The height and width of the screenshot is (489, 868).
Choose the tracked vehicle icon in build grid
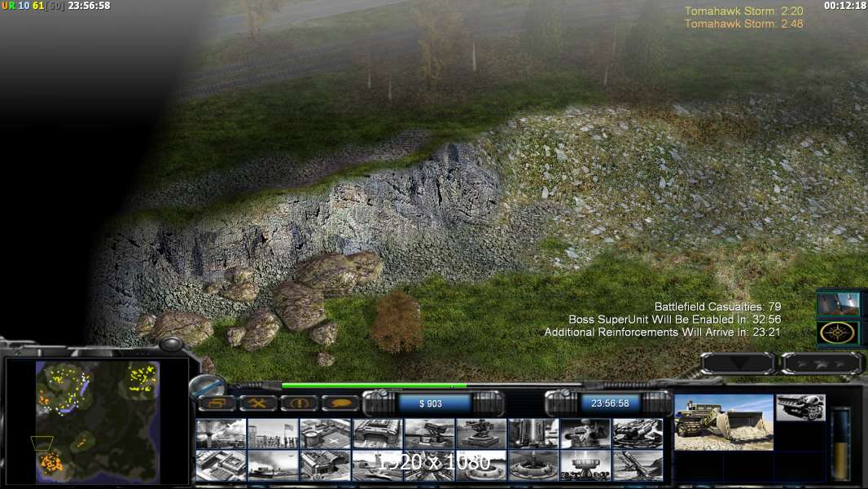point(638,434)
